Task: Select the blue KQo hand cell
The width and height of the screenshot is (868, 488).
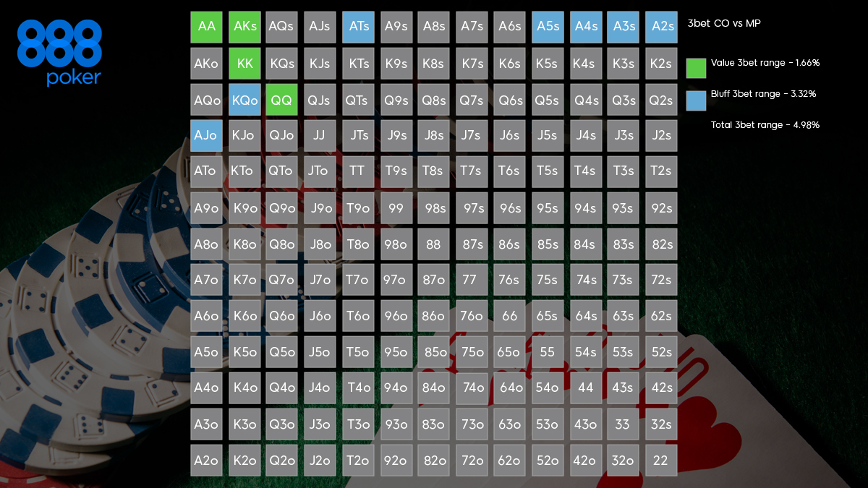Action: 244,100
